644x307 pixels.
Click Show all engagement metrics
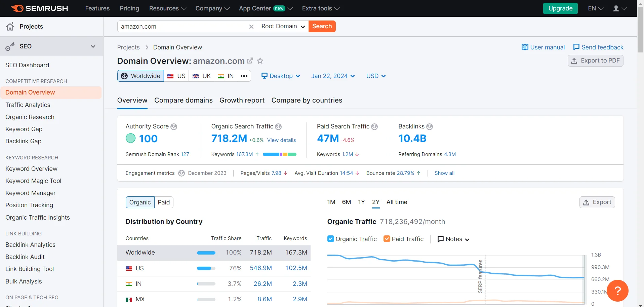click(x=444, y=173)
